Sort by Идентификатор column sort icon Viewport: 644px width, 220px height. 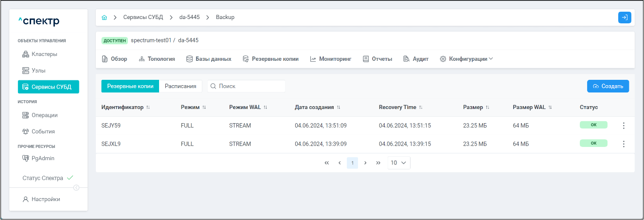(x=148, y=108)
